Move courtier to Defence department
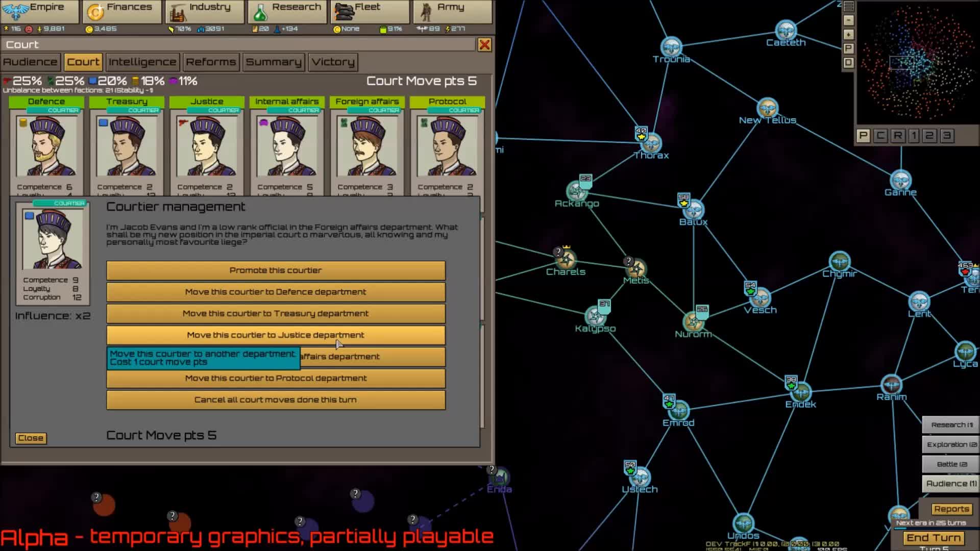 [276, 292]
